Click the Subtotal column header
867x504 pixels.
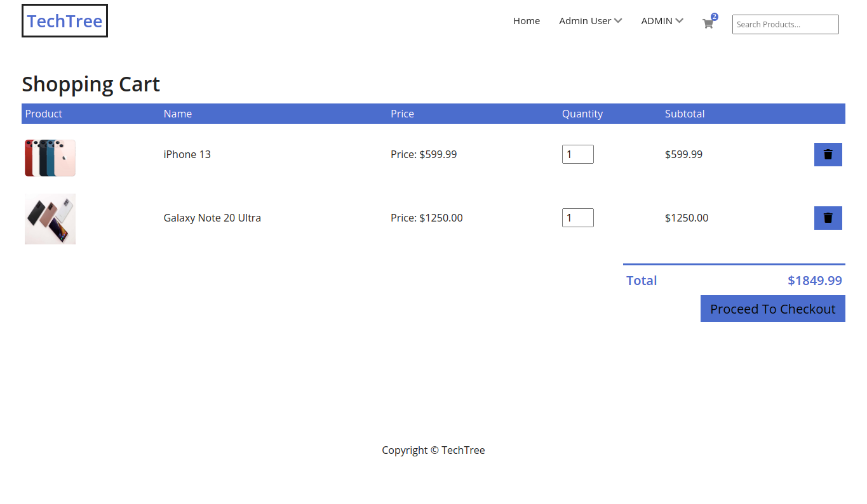685,114
